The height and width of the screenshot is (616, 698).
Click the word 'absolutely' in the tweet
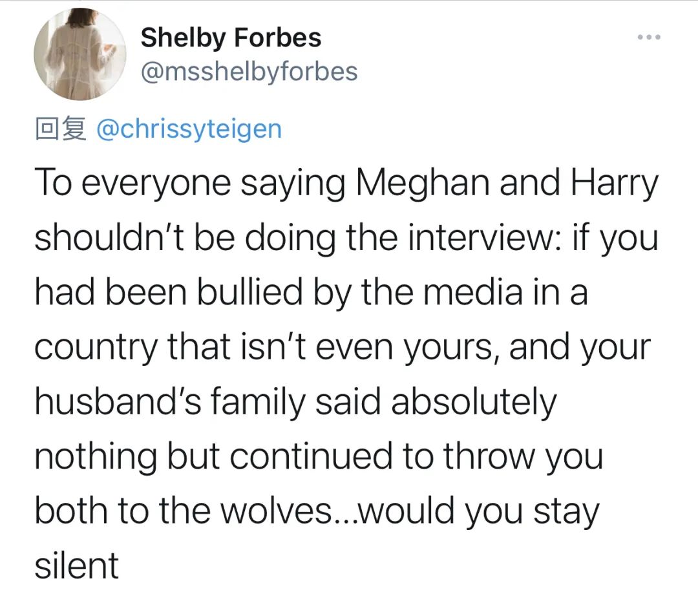click(474, 402)
